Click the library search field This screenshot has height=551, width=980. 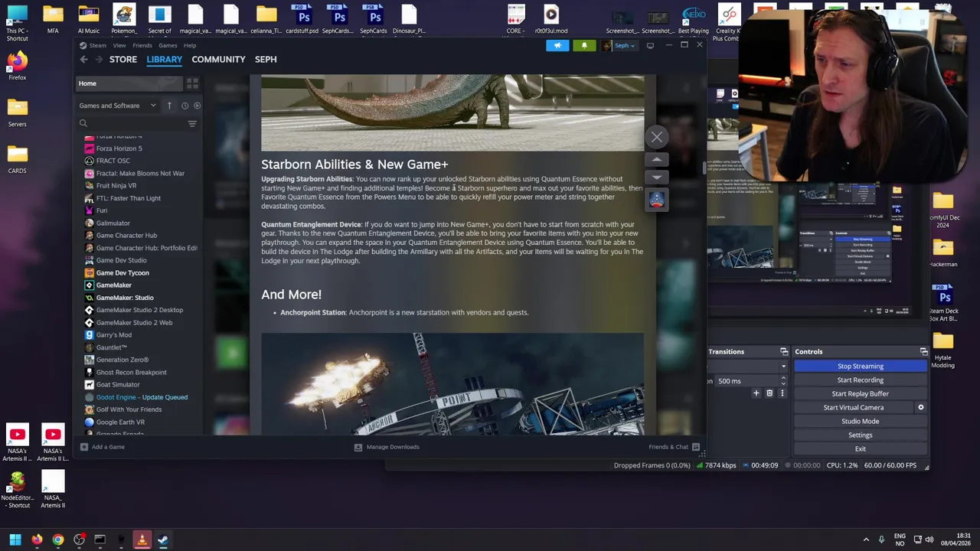(x=130, y=123)
